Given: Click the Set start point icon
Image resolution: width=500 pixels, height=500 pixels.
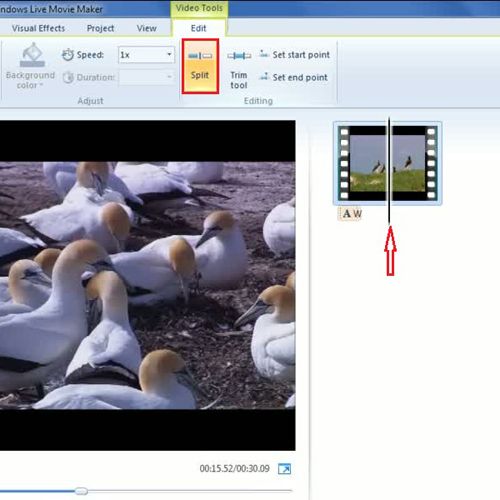Looking at the screenshot, I should point(264,54).
